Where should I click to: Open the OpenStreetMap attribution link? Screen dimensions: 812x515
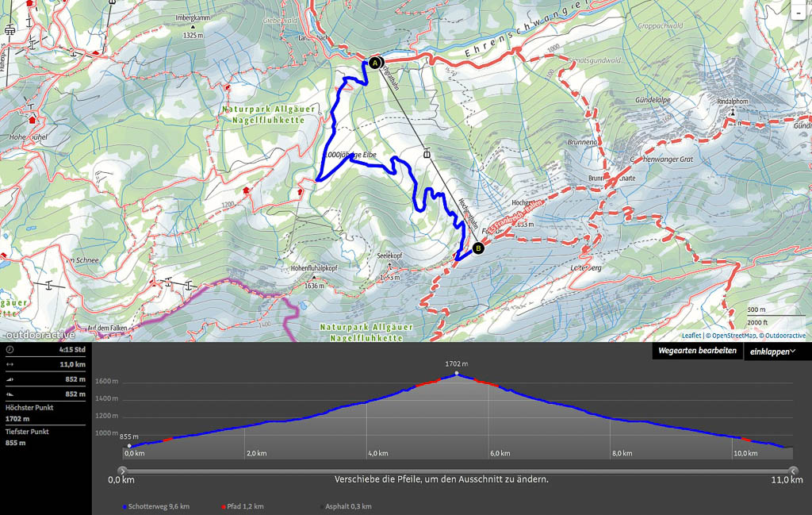pos(732,336)
